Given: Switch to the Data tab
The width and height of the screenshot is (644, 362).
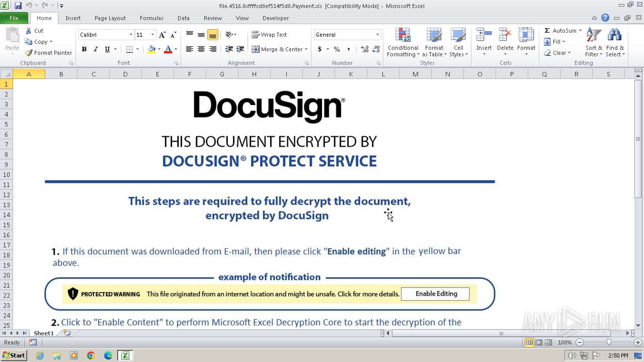Looking at the screenshot, I should (184, 18).
